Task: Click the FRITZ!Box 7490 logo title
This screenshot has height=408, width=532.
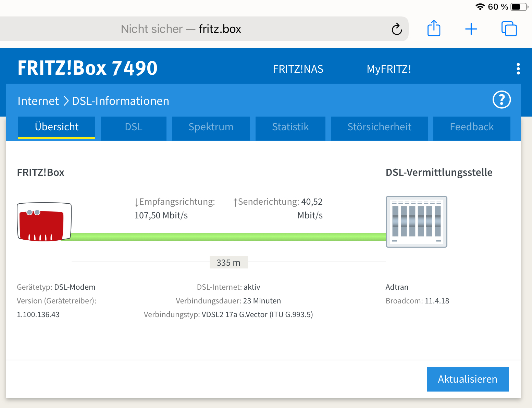Action: tap(87, 68)
